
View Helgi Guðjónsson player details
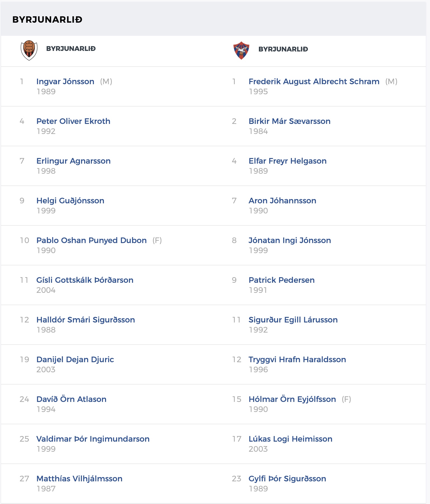pyautogui.click(x=70, y=201)
